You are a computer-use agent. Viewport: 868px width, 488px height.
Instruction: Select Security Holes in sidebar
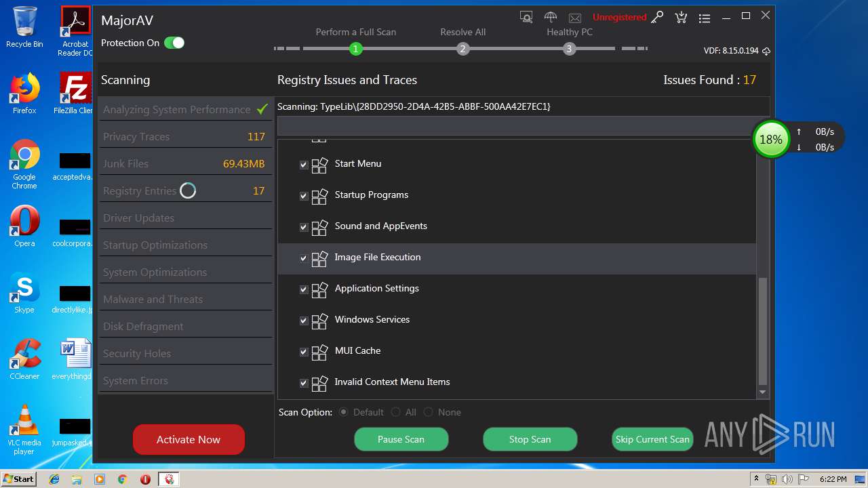pos(185,353)
